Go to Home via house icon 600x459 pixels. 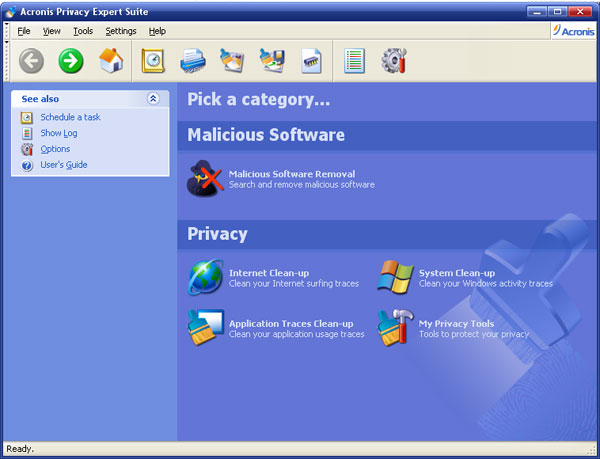111,60
